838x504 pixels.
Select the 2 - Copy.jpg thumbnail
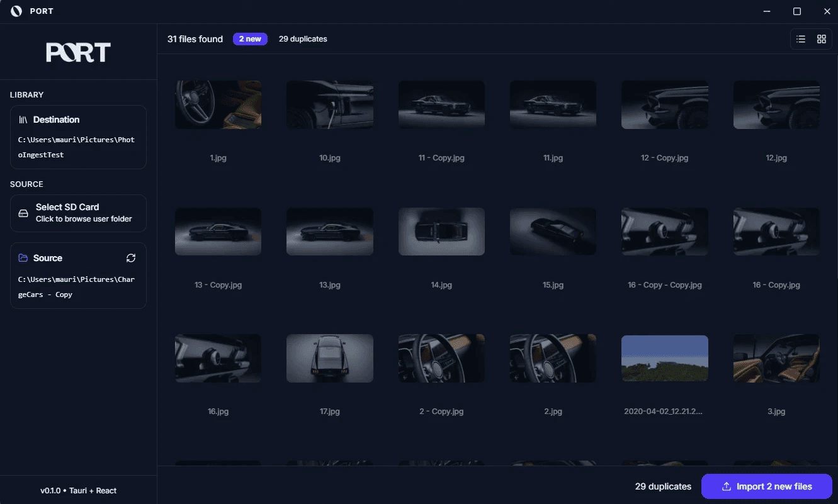pyautogui.click(x=441, y=359)
